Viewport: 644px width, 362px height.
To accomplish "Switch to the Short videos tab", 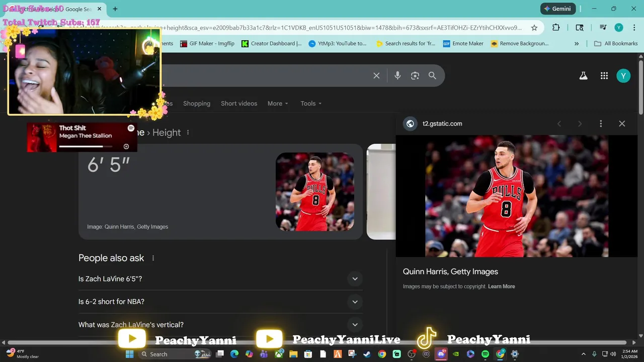I will tap(239, 104).
